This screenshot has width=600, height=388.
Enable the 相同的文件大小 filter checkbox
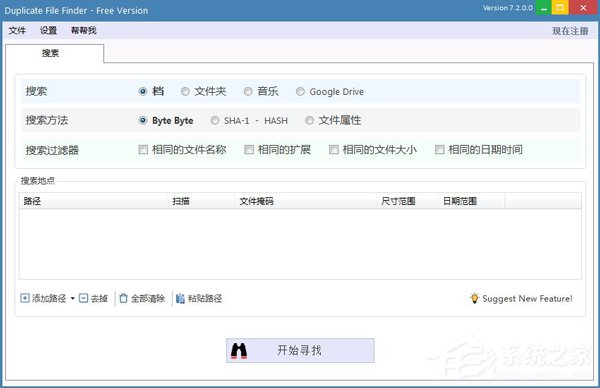[334, 150]
